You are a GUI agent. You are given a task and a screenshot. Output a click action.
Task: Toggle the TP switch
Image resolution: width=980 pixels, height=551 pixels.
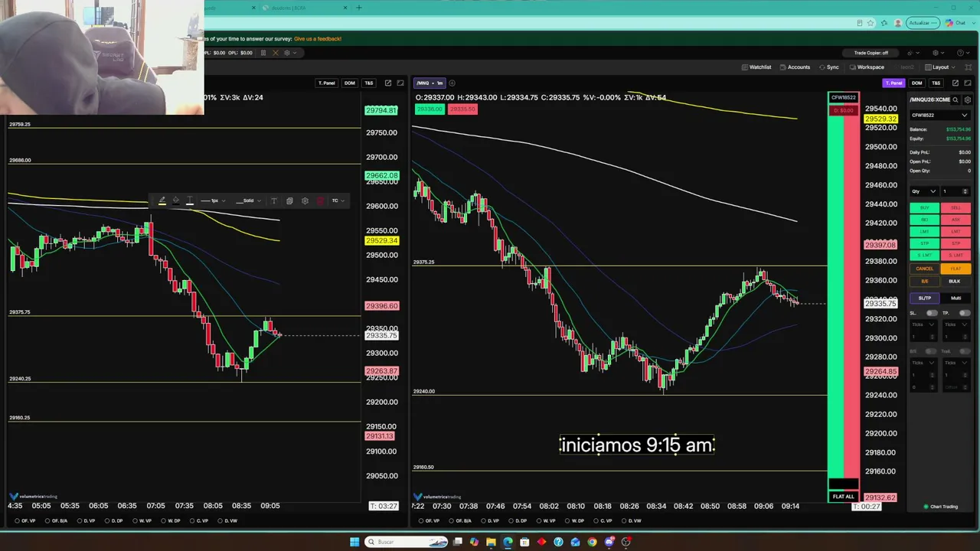[965, 313]
